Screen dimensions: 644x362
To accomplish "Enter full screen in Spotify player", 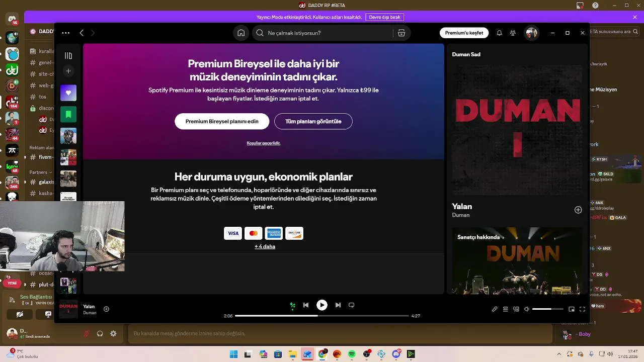I will point(583,309).
